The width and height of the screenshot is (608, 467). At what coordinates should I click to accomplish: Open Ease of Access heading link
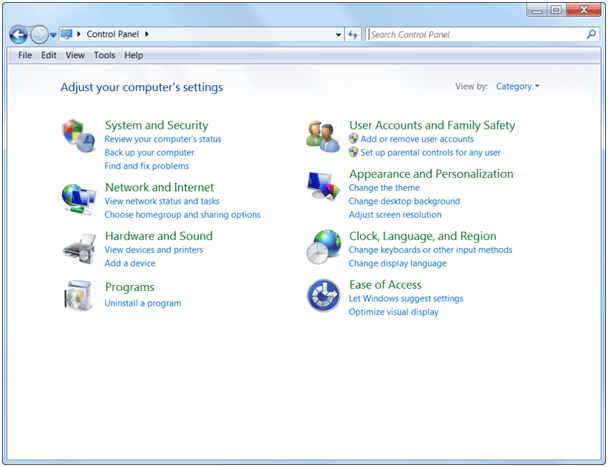tap(385, 285)
